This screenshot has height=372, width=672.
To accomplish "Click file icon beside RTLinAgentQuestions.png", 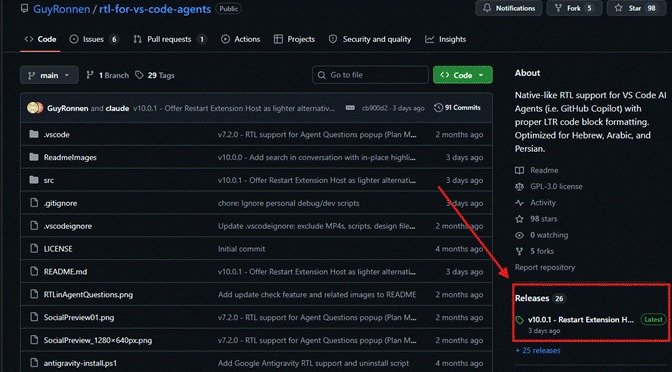I will [34, 295].
